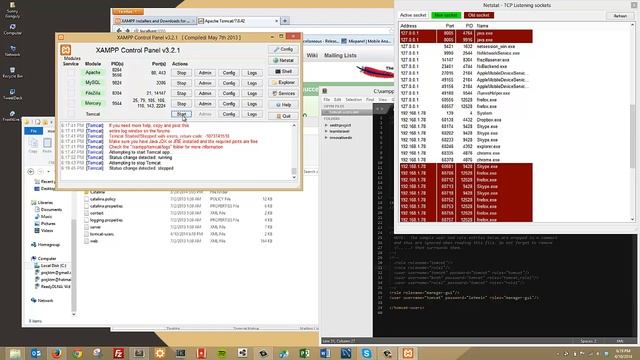Open Explorer from the XAMPP panel

coord(283,82)
